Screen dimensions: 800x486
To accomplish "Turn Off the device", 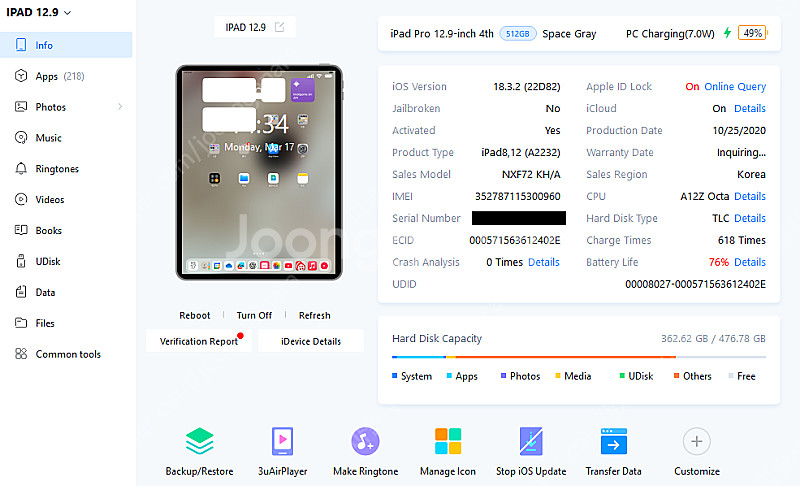I will (x=254, y=315).
